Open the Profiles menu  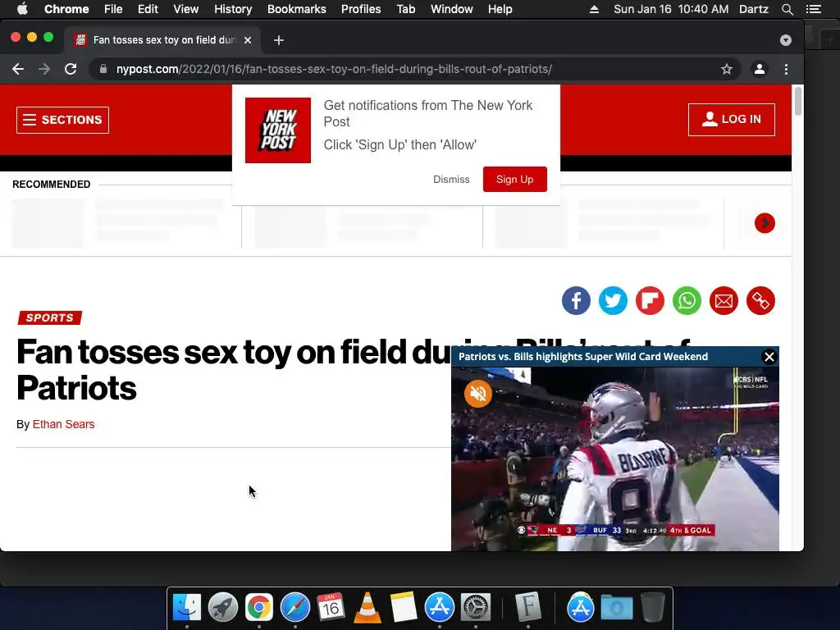(361, 9)
